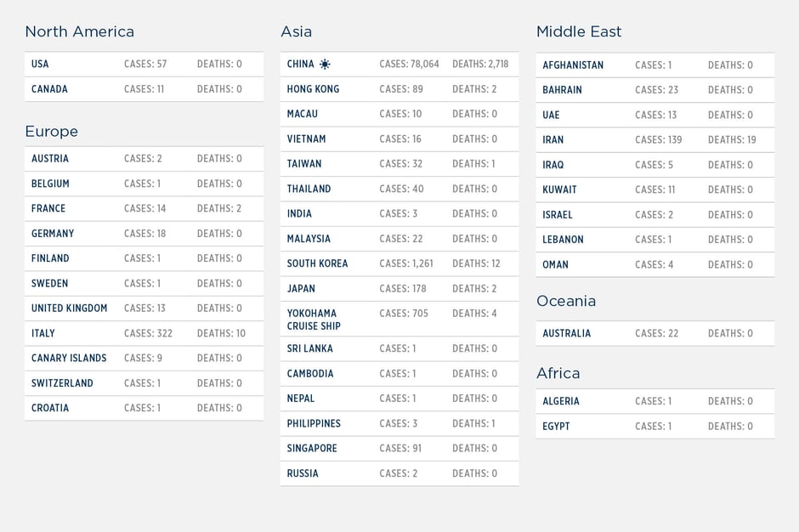Click the outbreak icon next to China
This screenshot has height=532, width=799.
point(325,65)
